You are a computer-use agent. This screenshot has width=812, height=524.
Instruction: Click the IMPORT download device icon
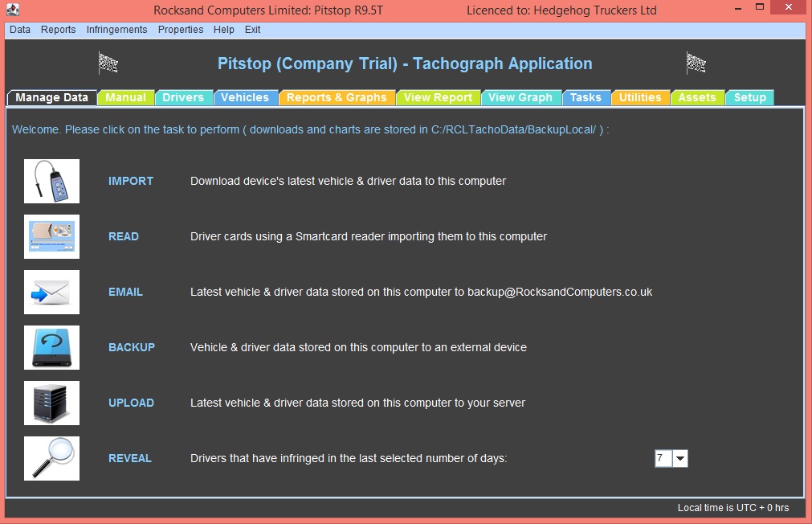coord(51,181)
